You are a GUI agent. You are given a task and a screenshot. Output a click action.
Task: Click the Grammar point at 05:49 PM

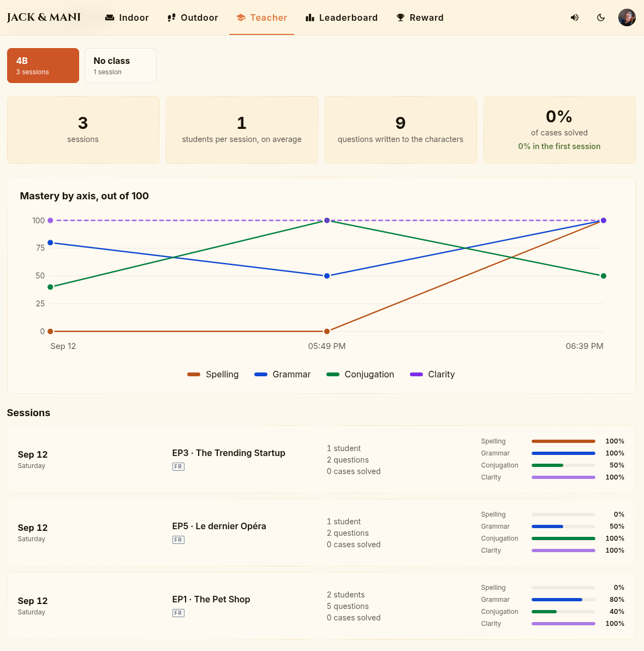[x=327, y=276]
